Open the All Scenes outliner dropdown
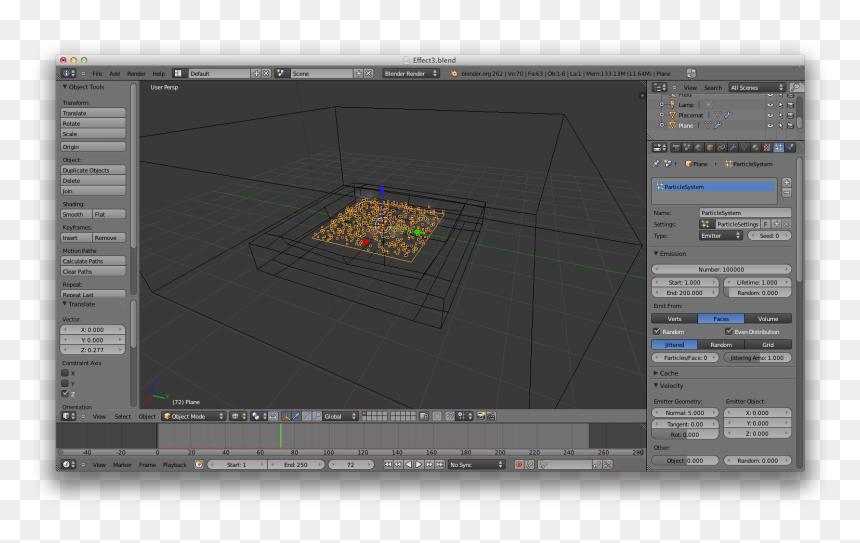This screenshot has height=543, width=860. [x=757, y=87]
